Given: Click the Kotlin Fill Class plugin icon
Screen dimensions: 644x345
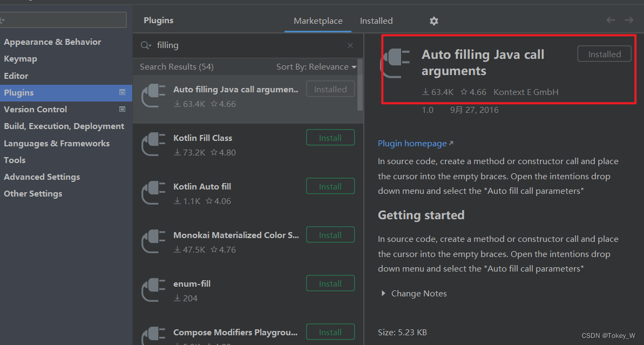Looking at the screenshot, I should click(x=153, y=144).
